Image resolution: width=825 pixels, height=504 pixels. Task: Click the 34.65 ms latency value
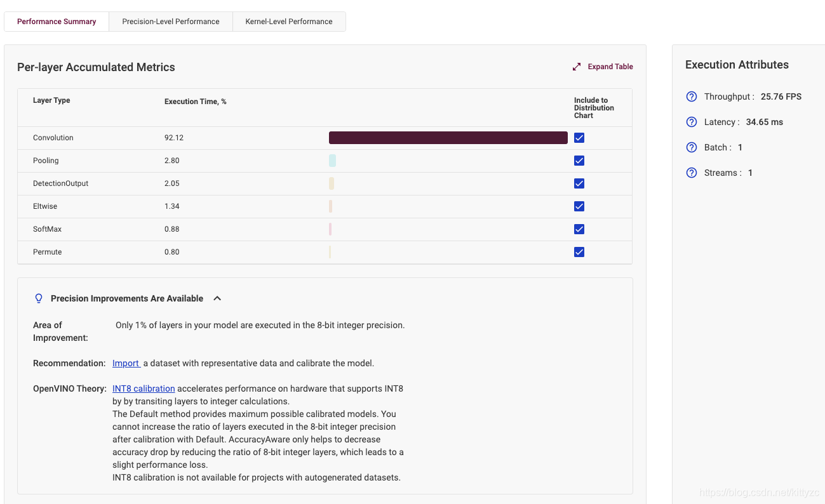765,122
